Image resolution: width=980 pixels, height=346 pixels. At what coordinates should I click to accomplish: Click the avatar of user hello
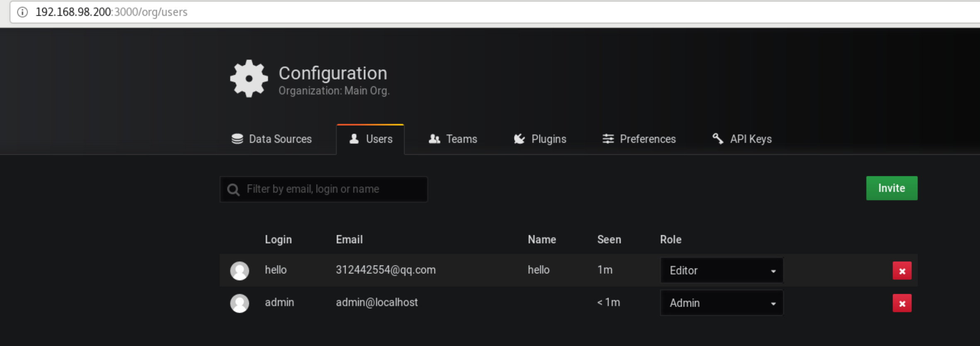pos(239,270)
